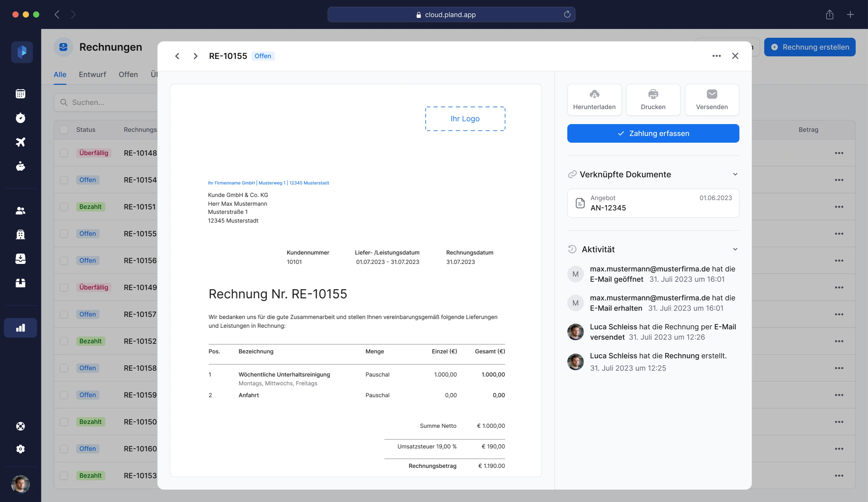Go to previous invoice with left chevron
Image resolution: width=868 pixels, height=502 pixels.
click(177, 56)
